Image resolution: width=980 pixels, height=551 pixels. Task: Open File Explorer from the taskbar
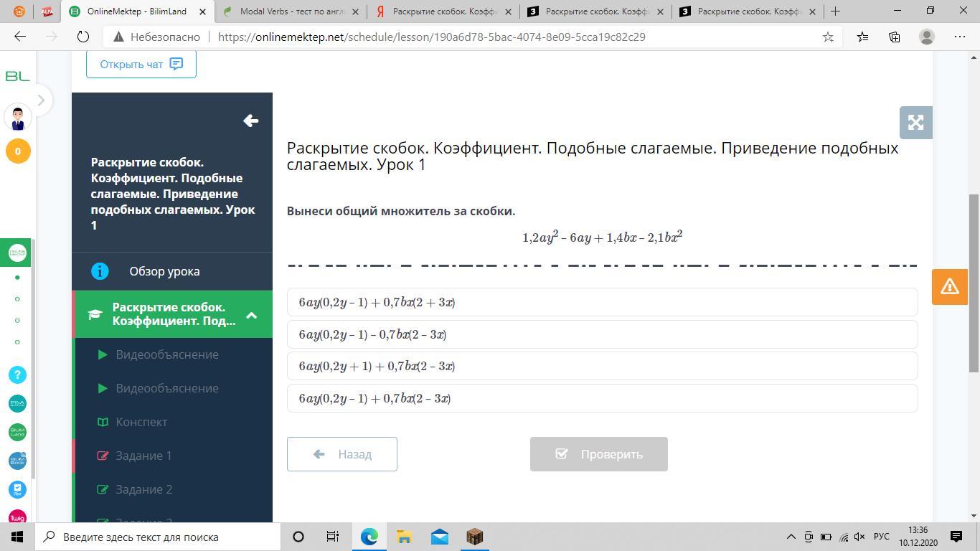[404, 537]
